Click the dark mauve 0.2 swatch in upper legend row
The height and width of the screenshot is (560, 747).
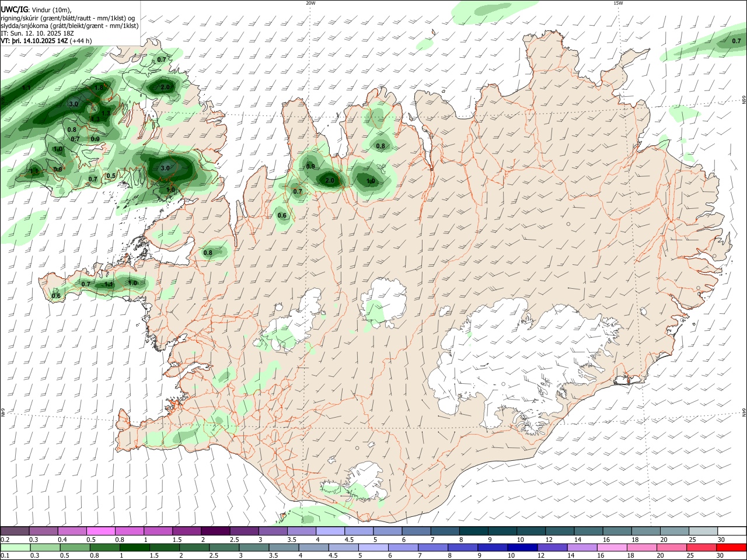pyautogui.click(x=15, y=531)
